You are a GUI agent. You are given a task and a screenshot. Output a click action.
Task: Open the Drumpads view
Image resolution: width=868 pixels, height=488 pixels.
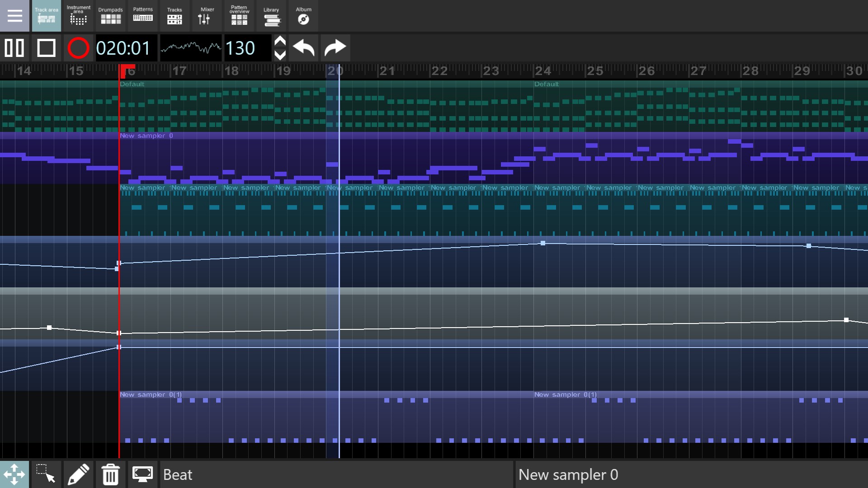(110, 16)
